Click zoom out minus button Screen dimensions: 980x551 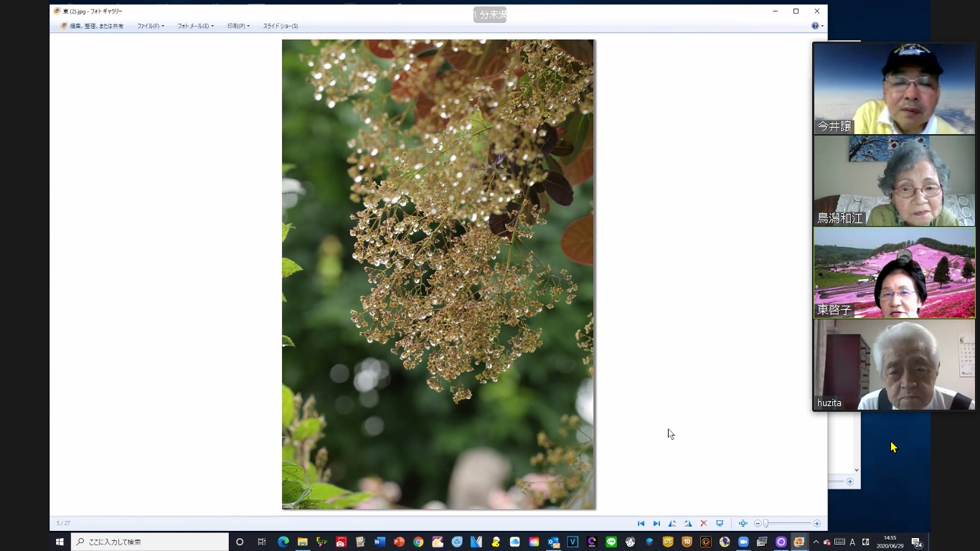tap(758, 524)
